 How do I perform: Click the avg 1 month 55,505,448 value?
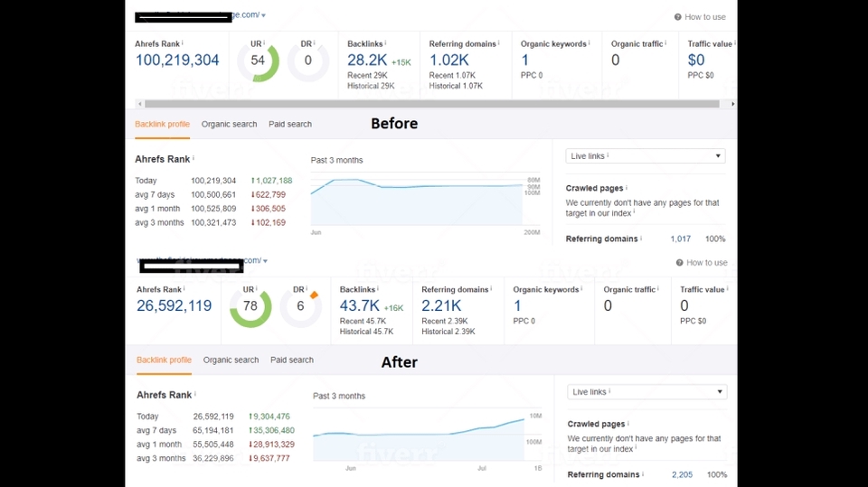pos(213,445)
